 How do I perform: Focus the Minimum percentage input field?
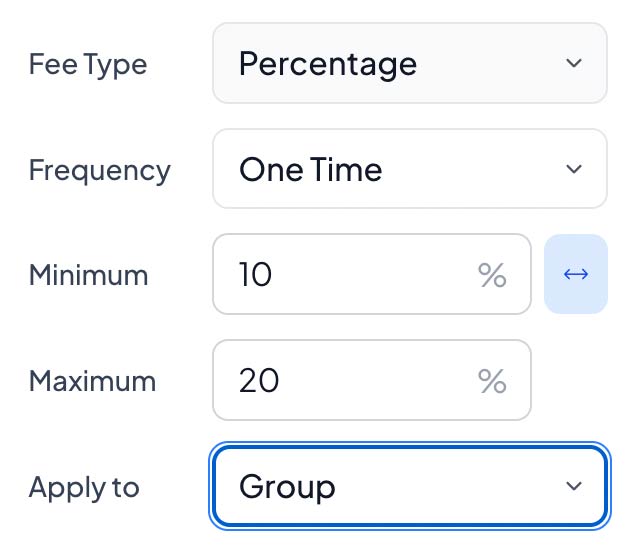pos(350,274)
